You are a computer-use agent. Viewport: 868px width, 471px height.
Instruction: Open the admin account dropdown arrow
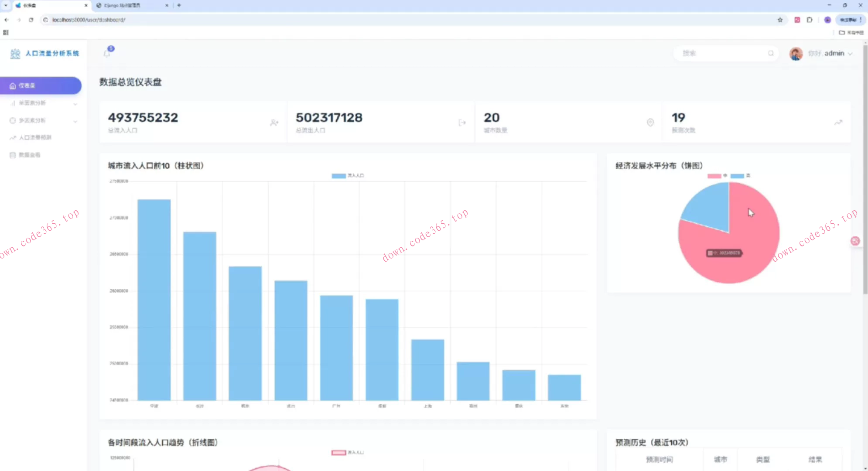tap(850, 54)
